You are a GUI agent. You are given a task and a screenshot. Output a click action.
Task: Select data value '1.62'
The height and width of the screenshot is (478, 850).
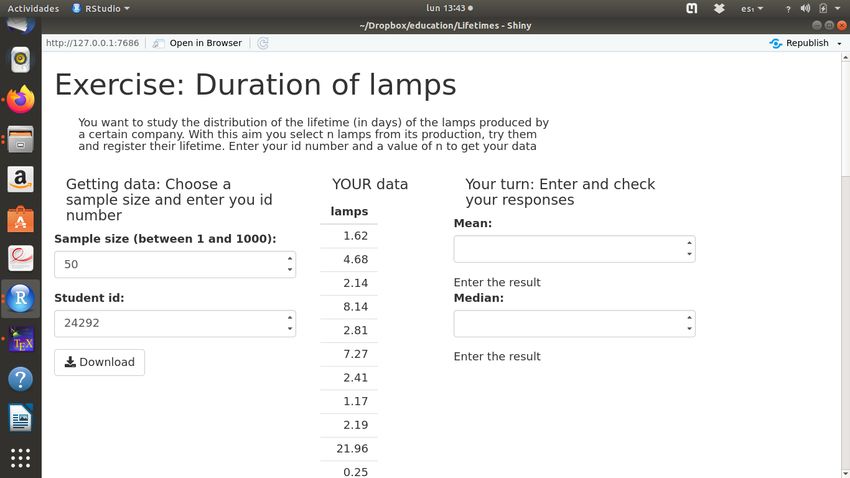(356, 236)
